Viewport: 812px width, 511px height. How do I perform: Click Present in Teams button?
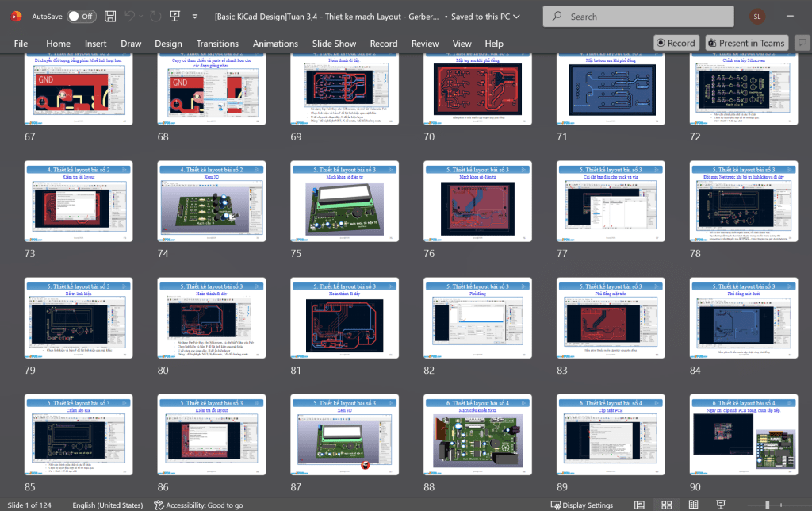pos(745,43)
